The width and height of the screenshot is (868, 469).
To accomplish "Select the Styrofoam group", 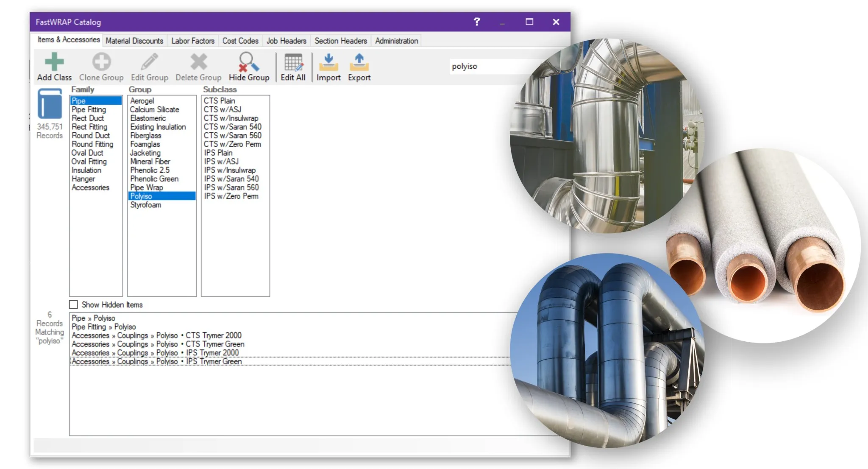I will click(x=162, y=205).
